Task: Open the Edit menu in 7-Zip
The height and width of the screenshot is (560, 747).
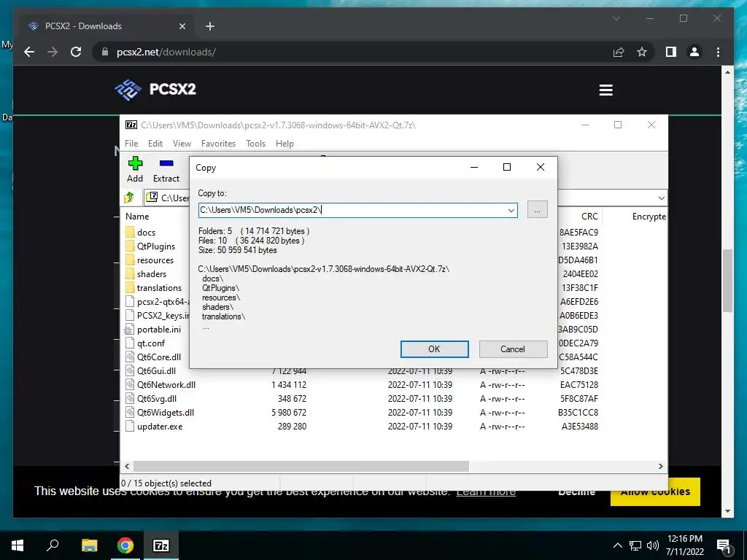Action: [155, 144]
